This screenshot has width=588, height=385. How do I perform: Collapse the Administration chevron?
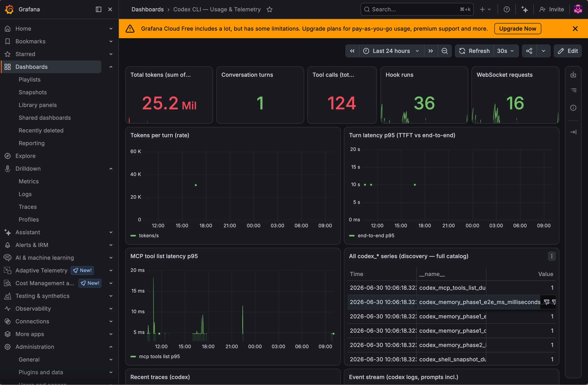click(x=111, y=347)
